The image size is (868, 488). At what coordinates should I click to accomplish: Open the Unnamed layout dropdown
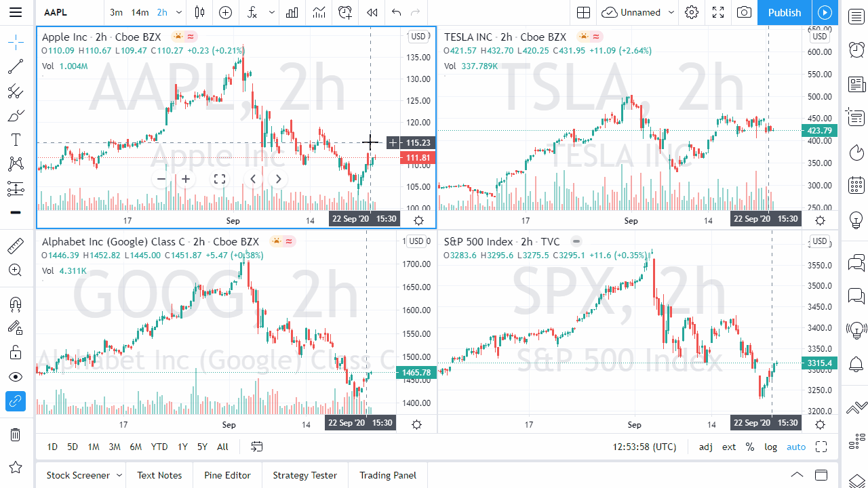(639, 12)
